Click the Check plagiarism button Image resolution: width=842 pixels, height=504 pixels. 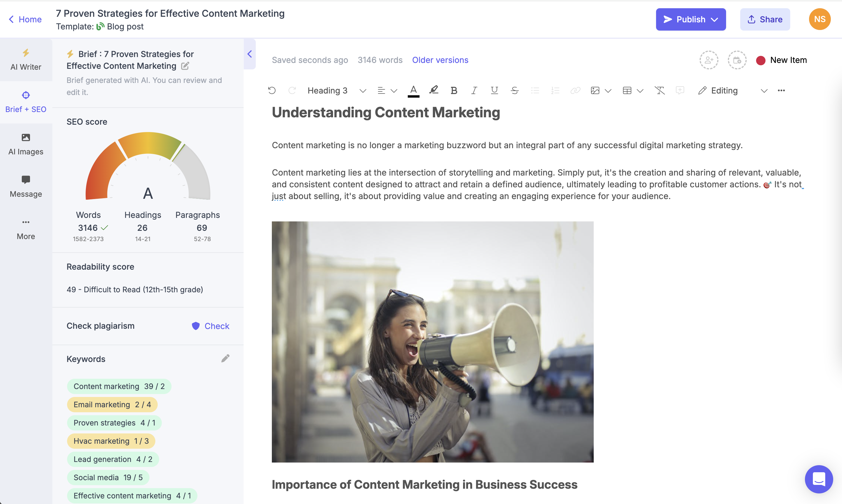(x=209, y=326)
